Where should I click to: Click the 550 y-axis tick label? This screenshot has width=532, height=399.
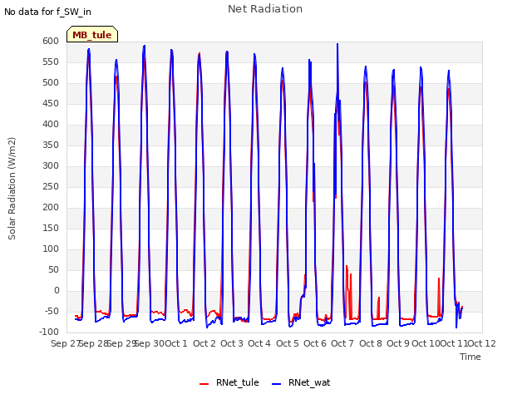pyautogui.click(x=51, y=62)
